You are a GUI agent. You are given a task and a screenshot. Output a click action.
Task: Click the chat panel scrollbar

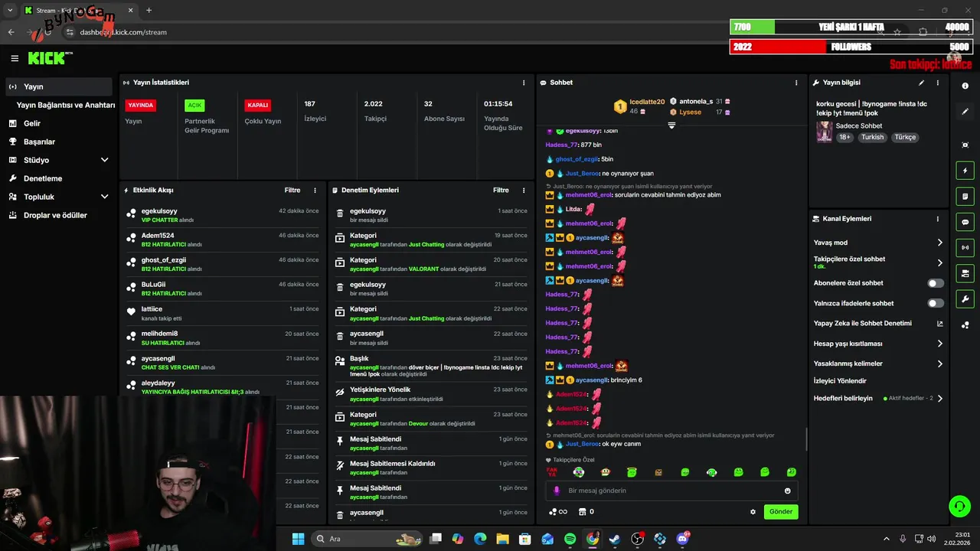point(806,439)
